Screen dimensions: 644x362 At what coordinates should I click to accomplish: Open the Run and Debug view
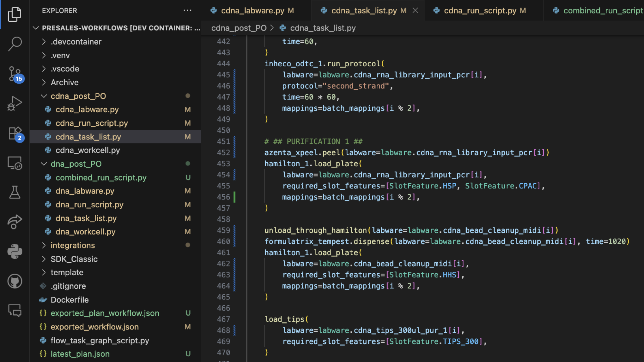[15, 103]
